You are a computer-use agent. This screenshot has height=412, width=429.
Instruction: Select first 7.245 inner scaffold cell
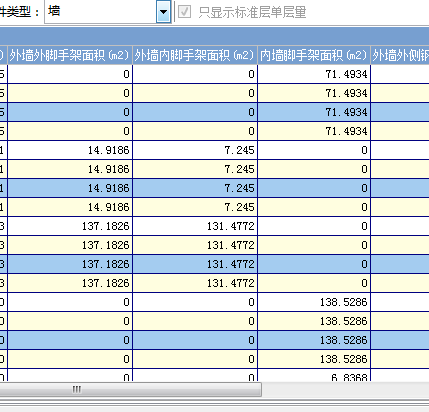click(x=195, y=150)
